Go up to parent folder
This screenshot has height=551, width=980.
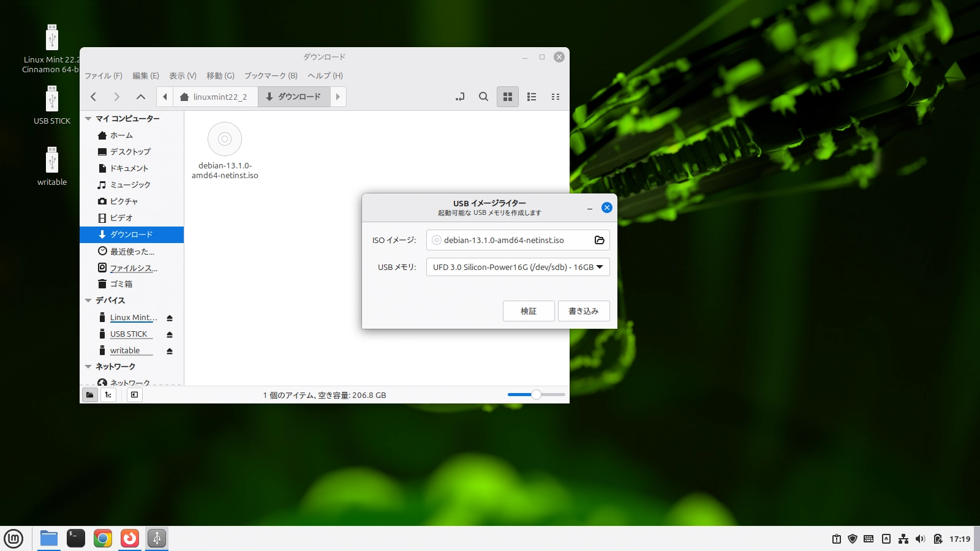pos(140,97)
